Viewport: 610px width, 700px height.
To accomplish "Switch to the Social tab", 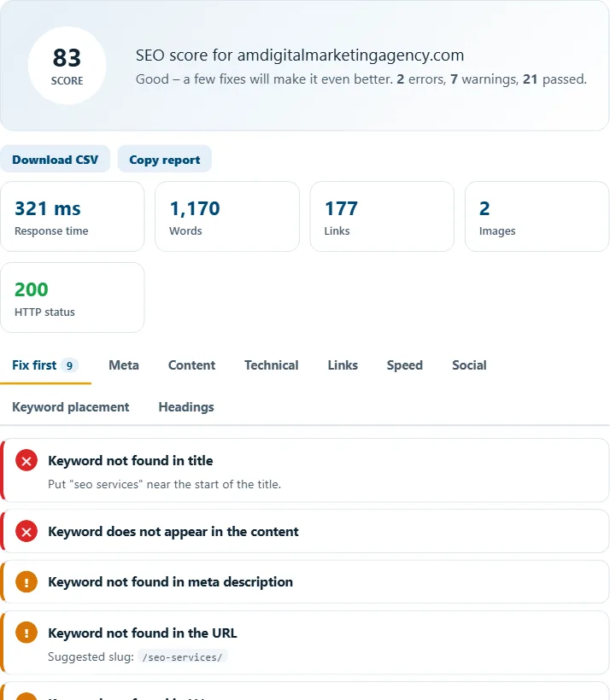I will click(469, 365).
